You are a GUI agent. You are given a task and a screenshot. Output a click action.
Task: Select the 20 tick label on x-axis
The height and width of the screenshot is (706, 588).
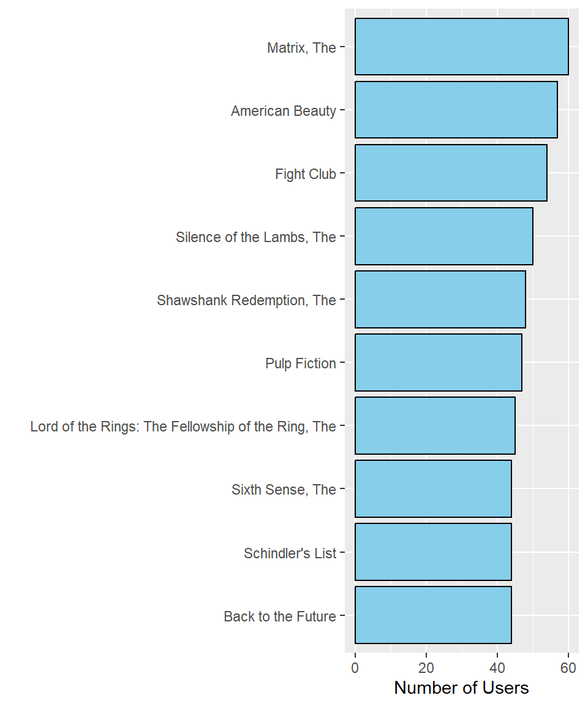[x=426, y=667]
